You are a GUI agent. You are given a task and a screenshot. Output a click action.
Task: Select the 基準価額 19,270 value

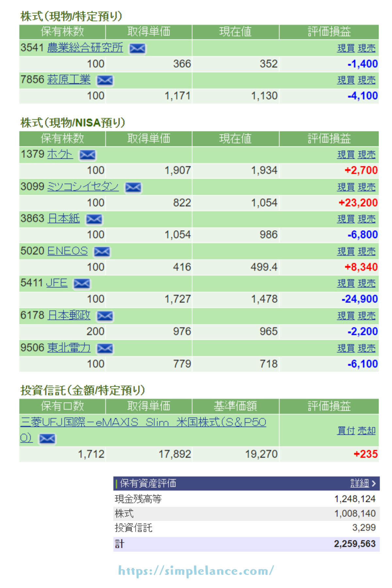(261, 454)
